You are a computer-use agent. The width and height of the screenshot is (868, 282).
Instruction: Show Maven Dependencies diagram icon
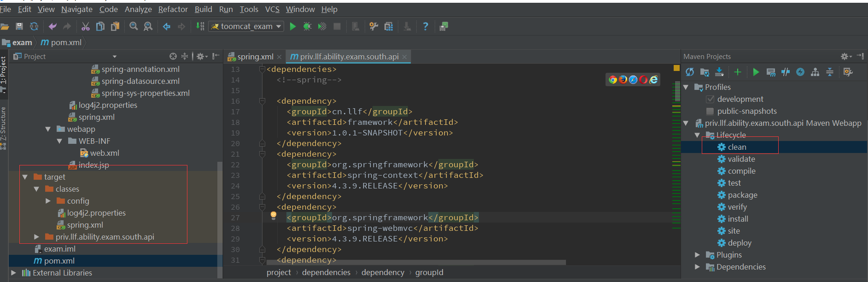pos(815,72)
